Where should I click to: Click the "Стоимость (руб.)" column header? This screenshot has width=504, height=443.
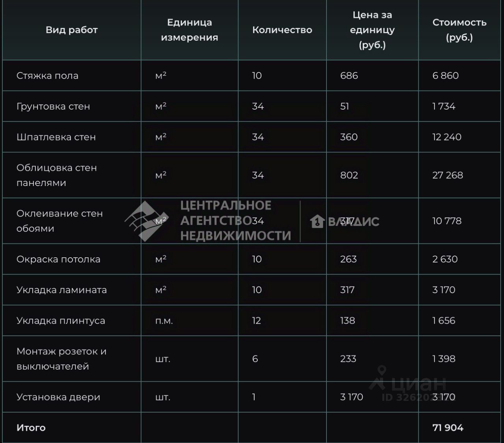pyautogui.click(x=459, y=30)
